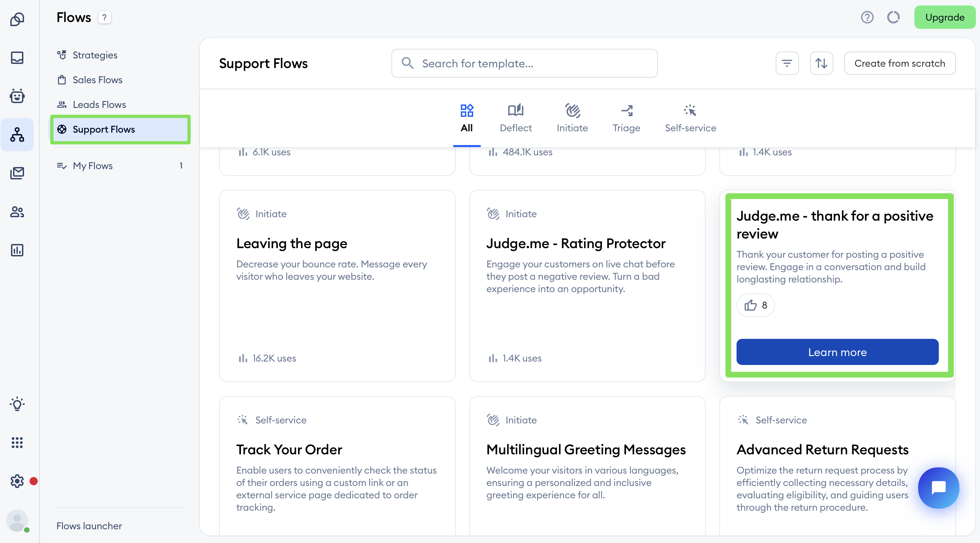Select the Flows icon in sidebar

coord(17,135)
